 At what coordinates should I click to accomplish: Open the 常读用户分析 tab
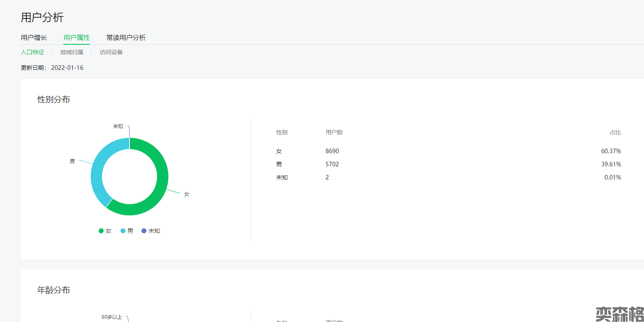point(126,38)
